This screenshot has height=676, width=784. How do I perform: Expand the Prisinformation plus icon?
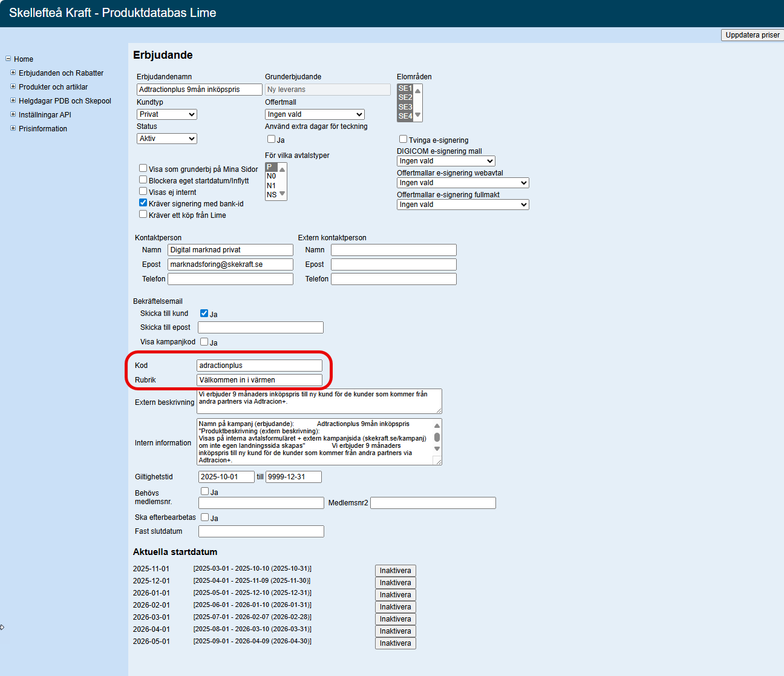tap(13, 128)
